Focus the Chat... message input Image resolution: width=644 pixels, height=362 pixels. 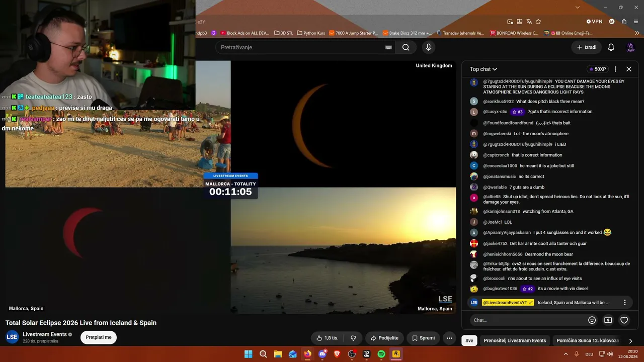pos(528,320)
